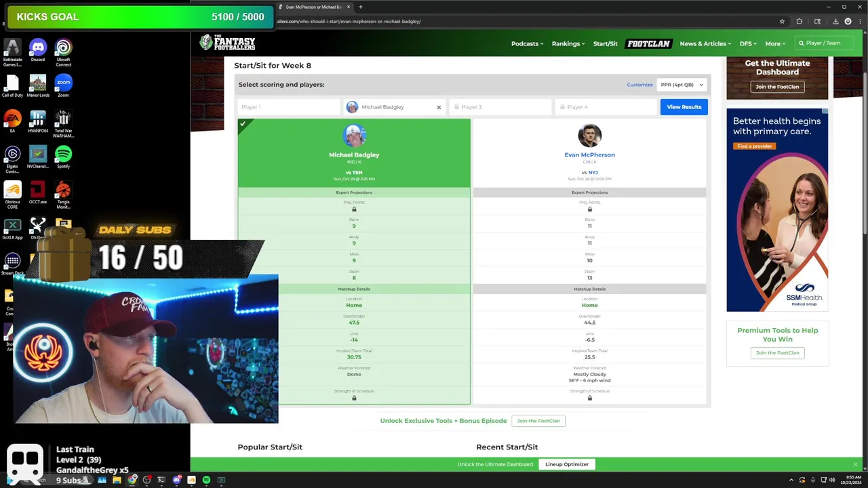Open the GoXLR App desktop shortcut

12,228
